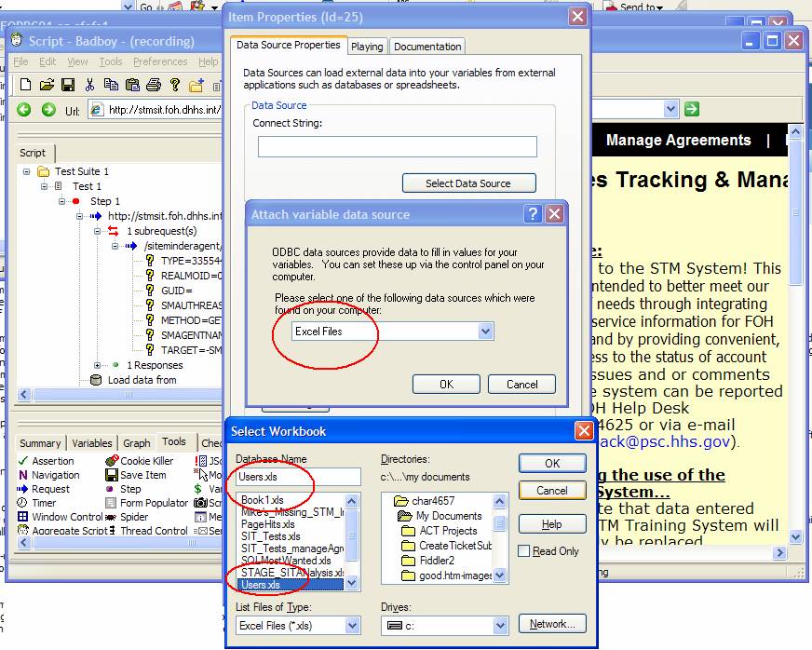This screenshot has width=812, height=650.
Task: Switch to the Playing tab
Action: click(367, 47)
